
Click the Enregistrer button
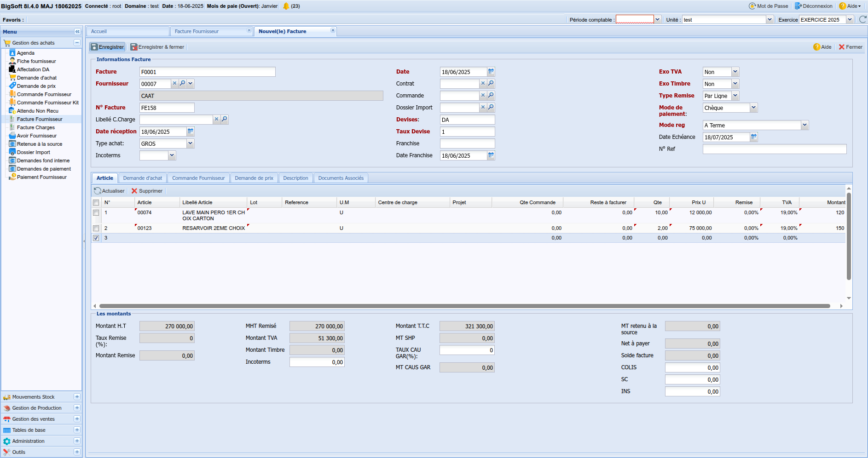click(x=107, y=47)
